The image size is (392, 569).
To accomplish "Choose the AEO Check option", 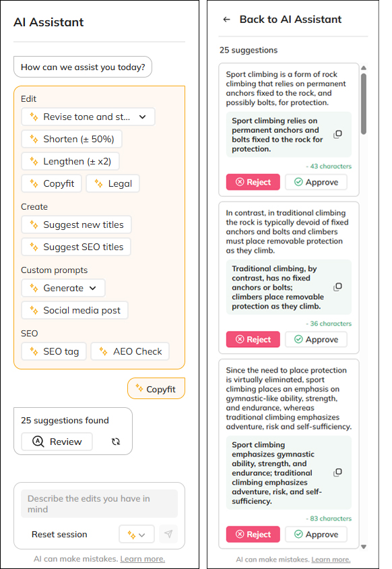I will (x=130, y=351).
